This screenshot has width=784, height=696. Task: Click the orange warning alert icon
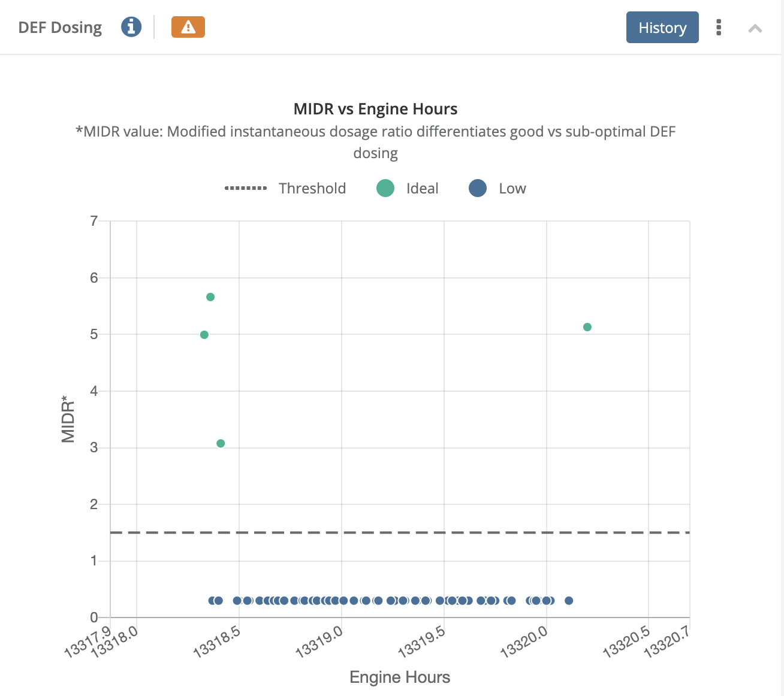pos(188,27)
